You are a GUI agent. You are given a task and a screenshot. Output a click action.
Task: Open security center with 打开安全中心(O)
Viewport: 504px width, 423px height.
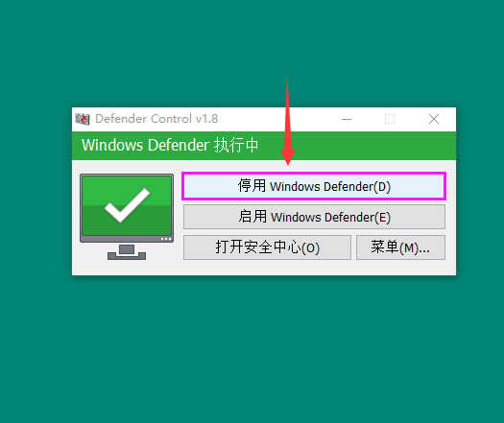(x=267, y=247)
